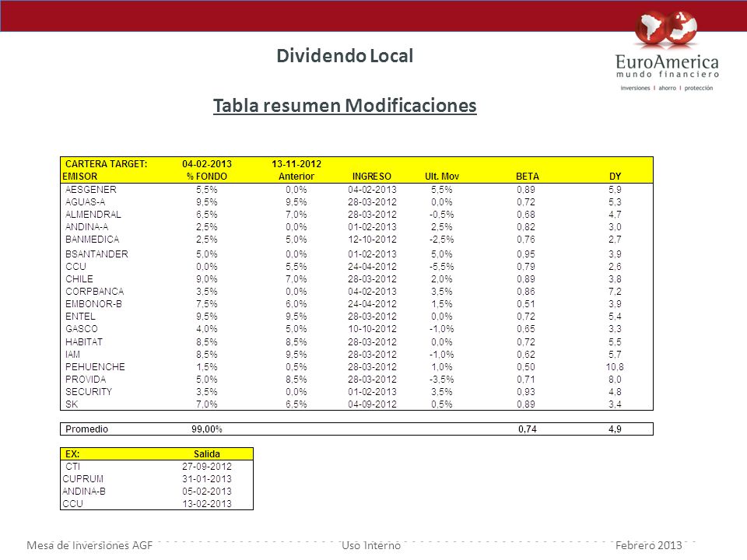This screenshot has height=560, width=747.
Task: Click the 'Uso Interno' footer text
Action: tap(371, 545)
